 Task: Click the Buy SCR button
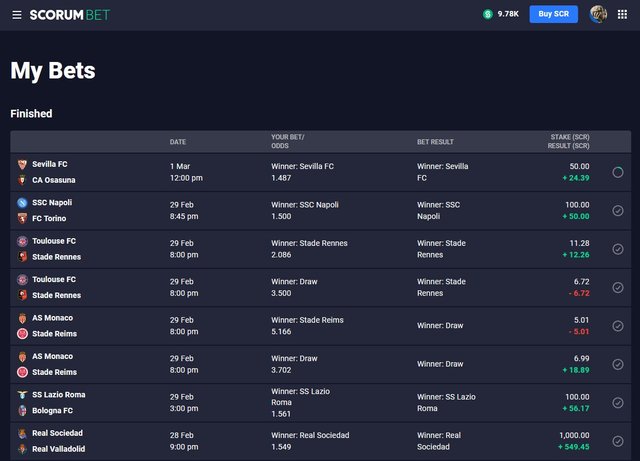click(x=553, y=14)
